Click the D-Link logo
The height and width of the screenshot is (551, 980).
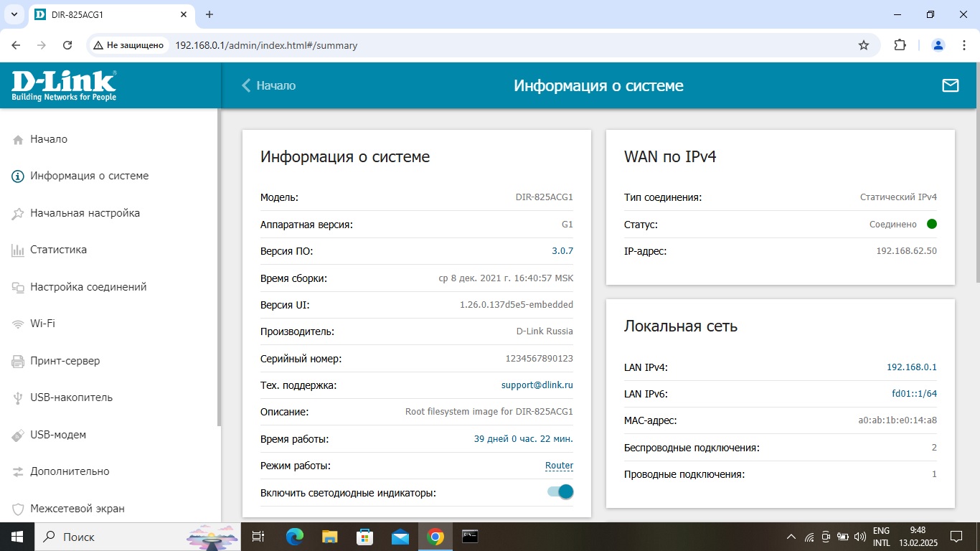[64, 85]
